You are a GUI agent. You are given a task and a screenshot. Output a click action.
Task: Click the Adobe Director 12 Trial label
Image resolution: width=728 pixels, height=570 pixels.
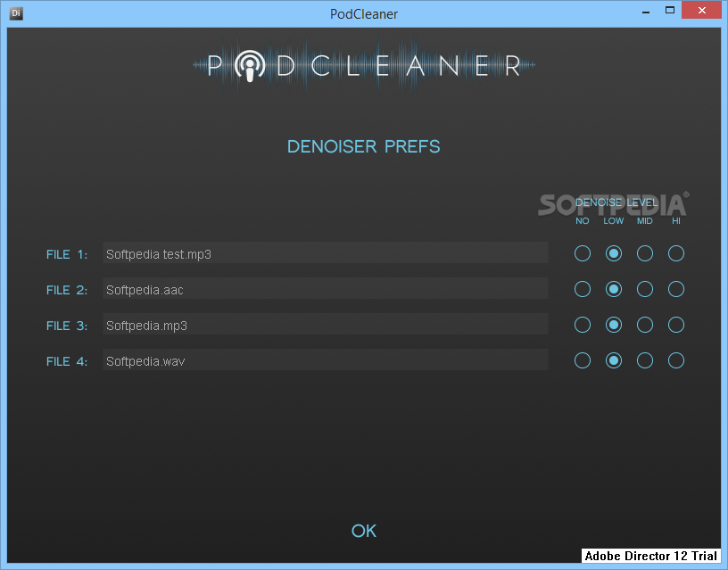(x=651, y=556)
